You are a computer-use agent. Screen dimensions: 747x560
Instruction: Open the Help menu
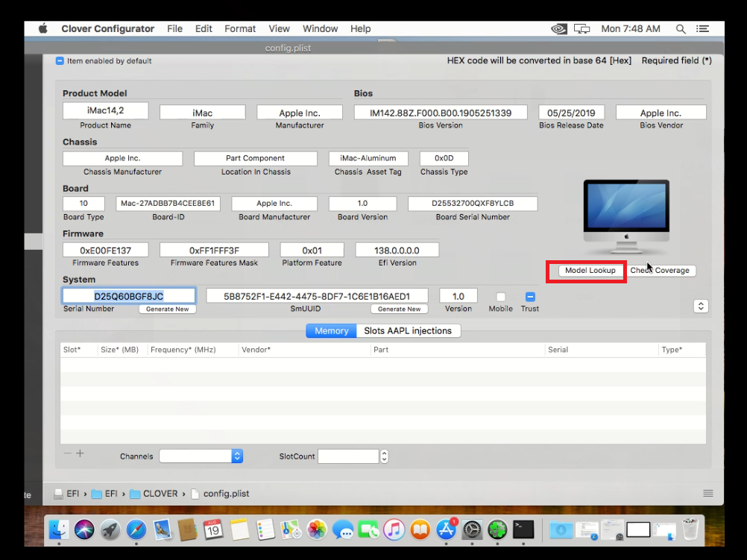361,28
